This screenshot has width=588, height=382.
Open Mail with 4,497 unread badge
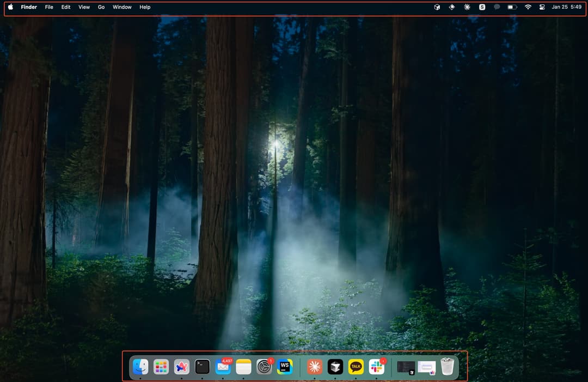(223, 367)
